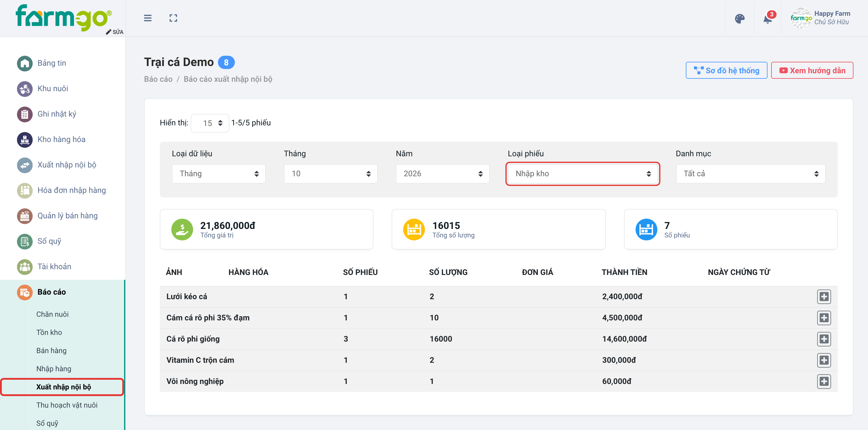Open the color theme palette icon
Image resolution: width=868 pixels, height=430 pixels.
(x=740, y=18)
